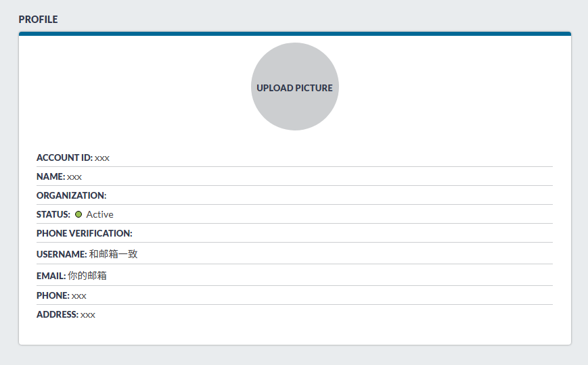Image resolution: width=588 pixels, height=365 pixels.
Task: Click the PHONE field label
Action: pos(53,295)
